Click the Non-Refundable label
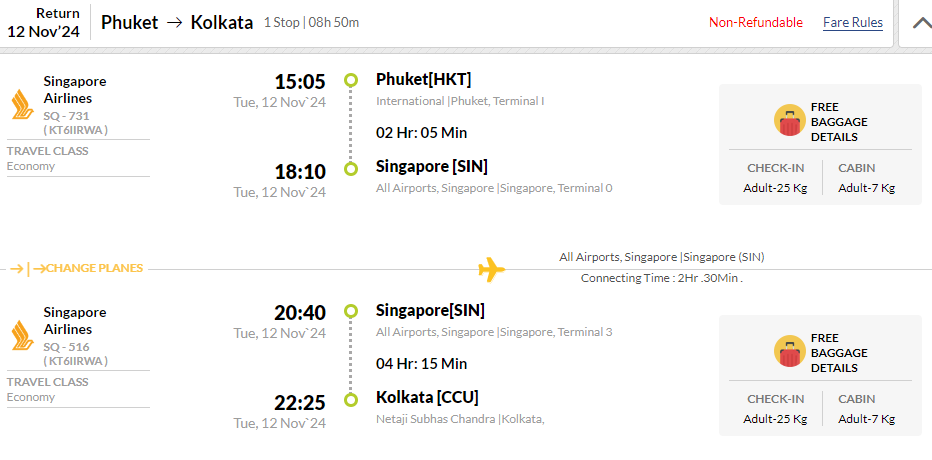The image size is (932, 460). pos(755,23)
